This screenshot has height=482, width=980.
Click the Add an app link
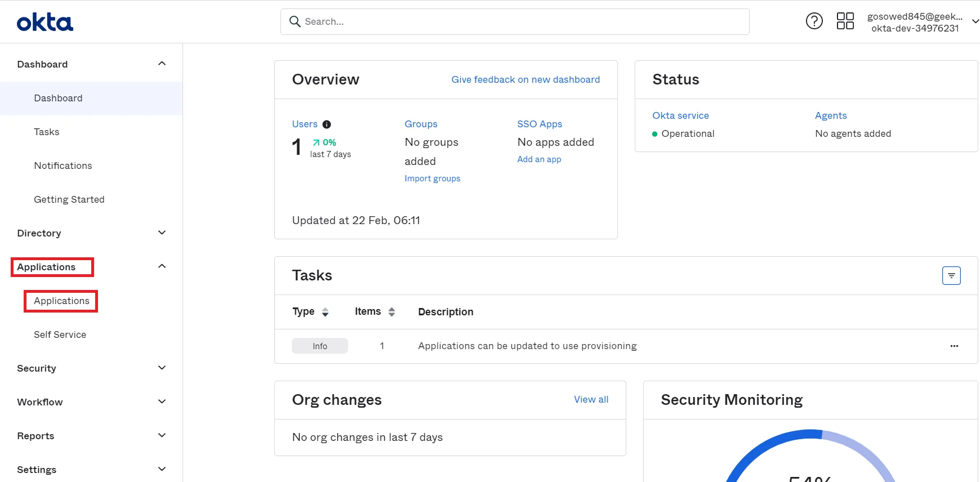pos(539,159)
